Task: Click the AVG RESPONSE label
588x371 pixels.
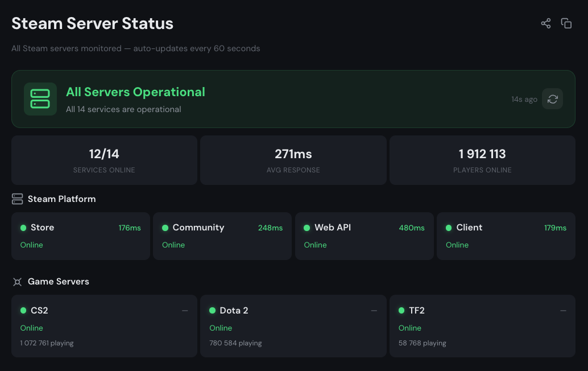Action: [293, 170]
